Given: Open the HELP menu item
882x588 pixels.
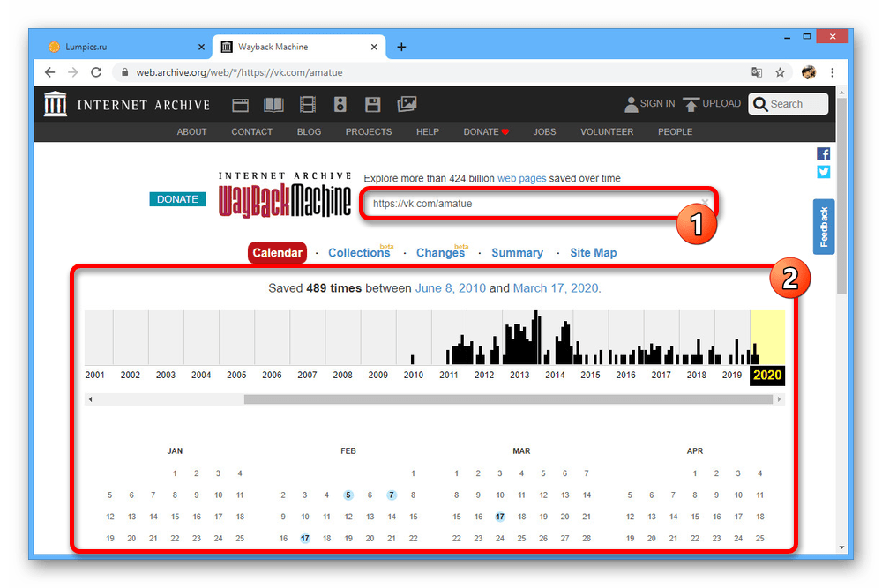Looking at the screenshot, I should click(x=428, y=132).
